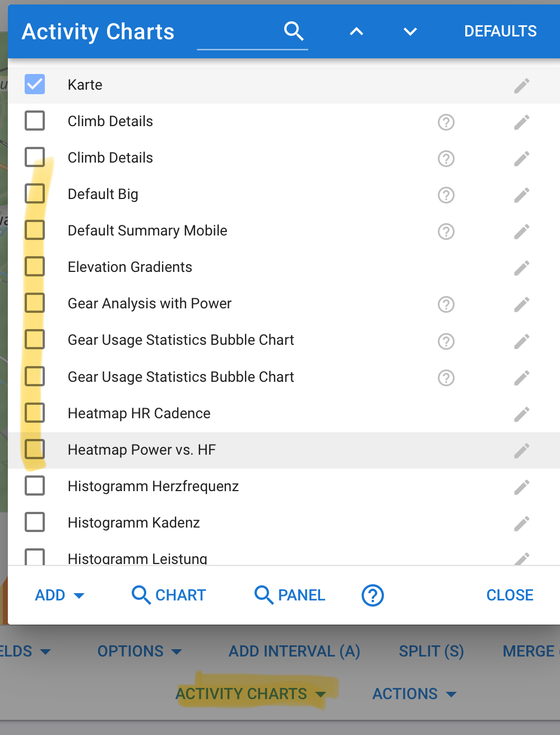Image resolution: width=560 pixels, height=735 pixels.
Task: Tick the Histogramm Herzfrequenz checkbox
Action: click(x=35, y=486)
